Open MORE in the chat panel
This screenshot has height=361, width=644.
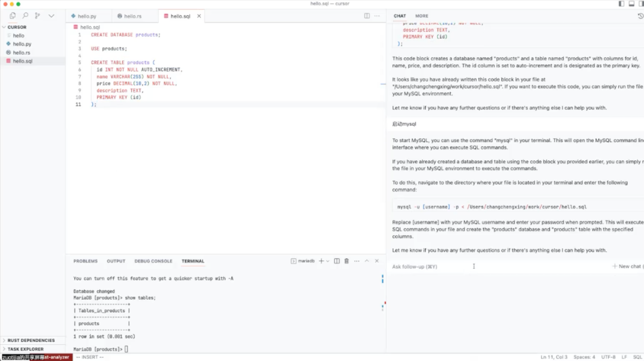[x=420, y=16]
